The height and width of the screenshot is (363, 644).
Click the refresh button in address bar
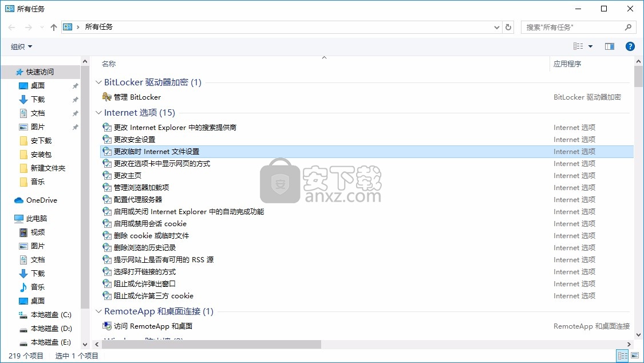click(508, 27)
